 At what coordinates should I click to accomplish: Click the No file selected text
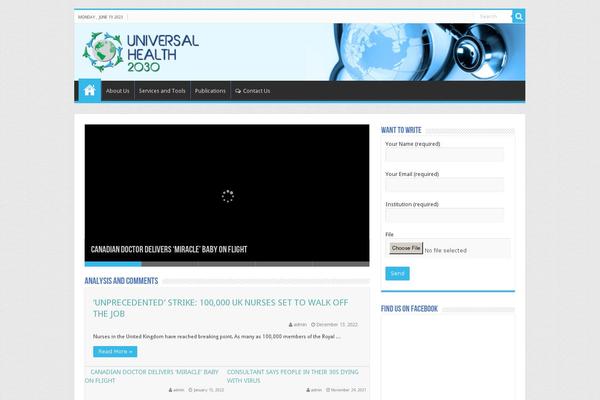click(445, 250)
